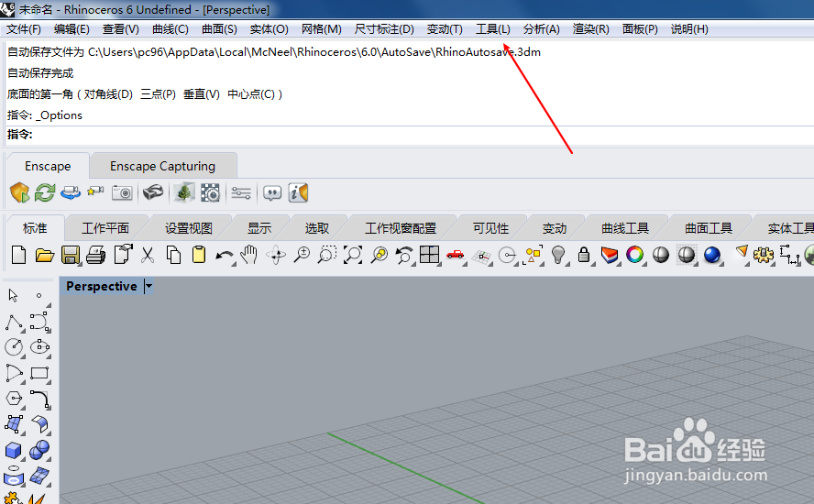Click the Save floppy disk icon

coord(71,255)
